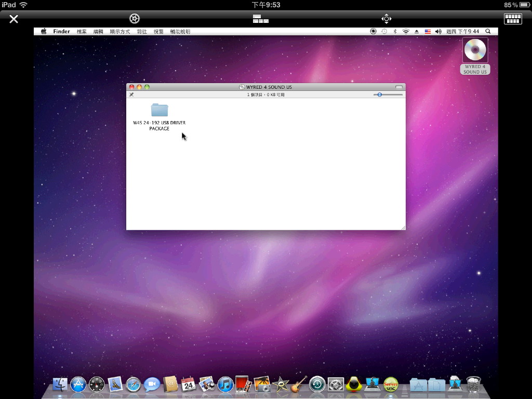Click the Finder window zoom green button

tap(147, 87)
